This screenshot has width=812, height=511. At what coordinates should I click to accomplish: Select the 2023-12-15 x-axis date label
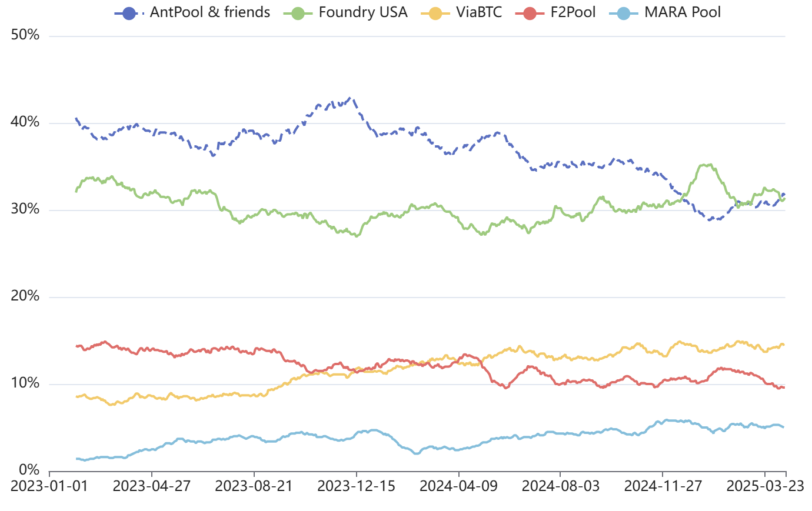[357, 486]
